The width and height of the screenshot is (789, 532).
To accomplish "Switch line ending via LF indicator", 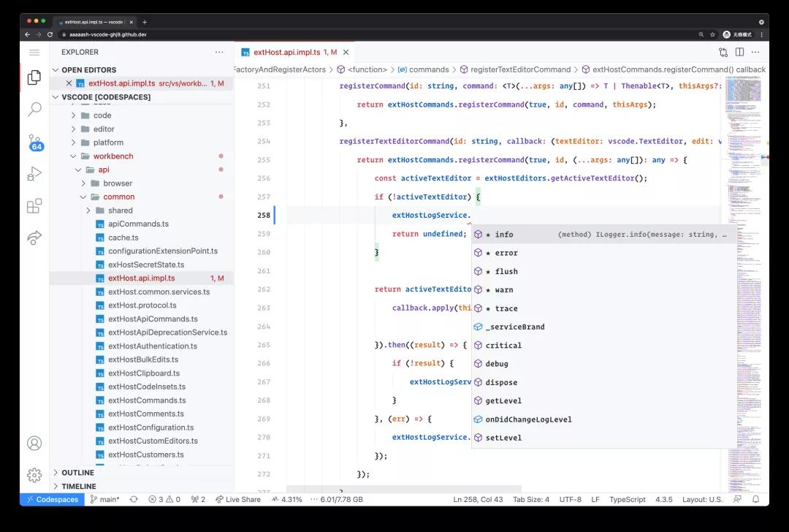I will [x=595, y=499].
